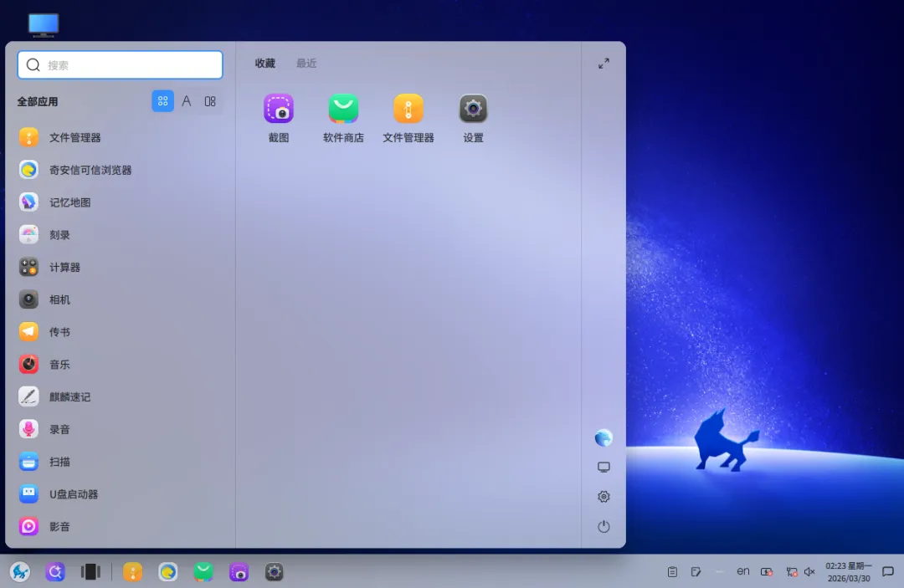Open file manager on taskbar
The image size is (904, 588).
[x=132, y=572]
